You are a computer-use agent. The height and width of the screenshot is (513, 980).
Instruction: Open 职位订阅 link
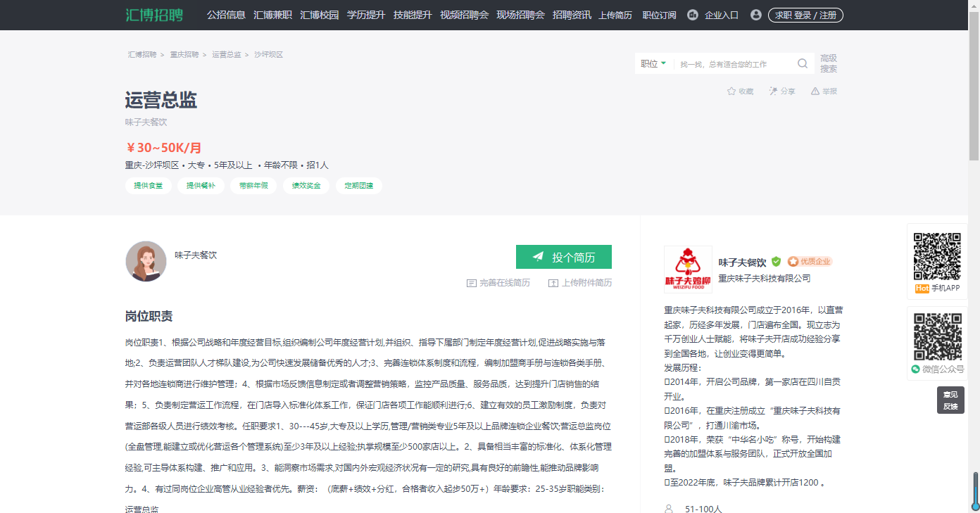659,15
